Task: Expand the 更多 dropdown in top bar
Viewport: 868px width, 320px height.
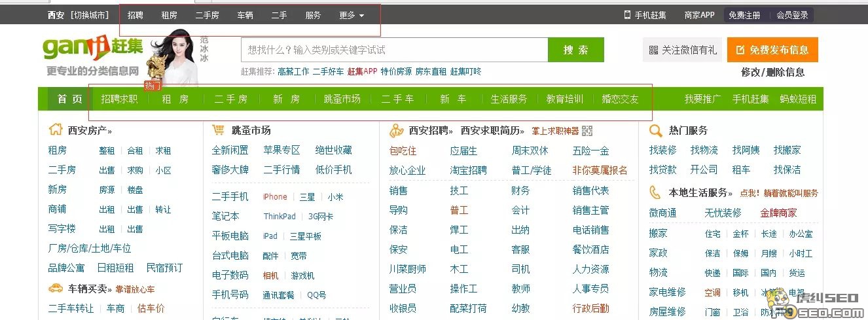Action: (352, 15)
